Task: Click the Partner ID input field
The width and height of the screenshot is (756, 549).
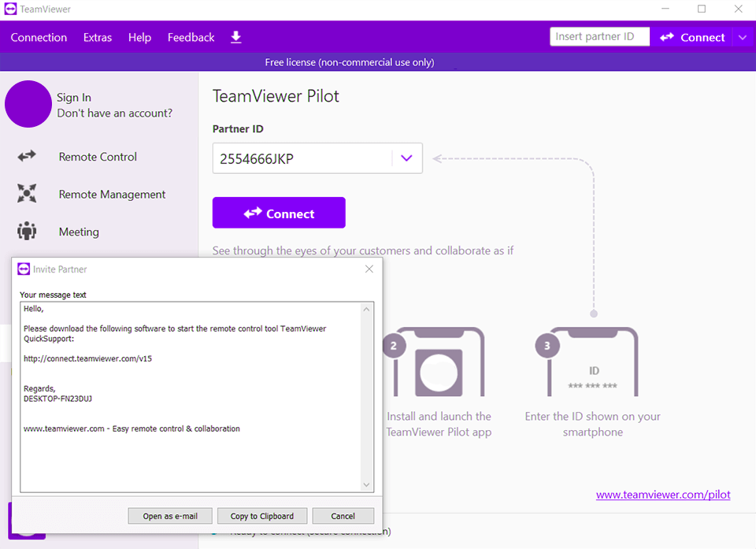Action: tap(302, 158)
